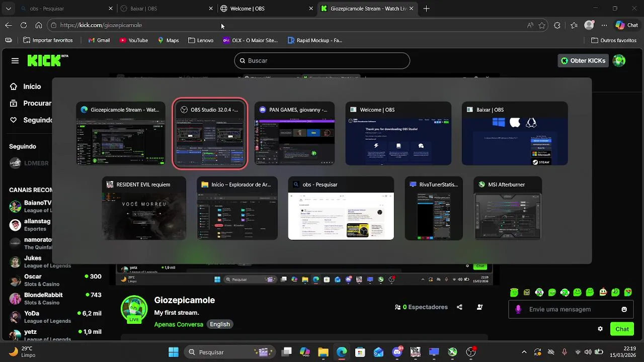The image size is (644, 362).
Task: Click the Obter KICKs button
Action: point(583,61)
